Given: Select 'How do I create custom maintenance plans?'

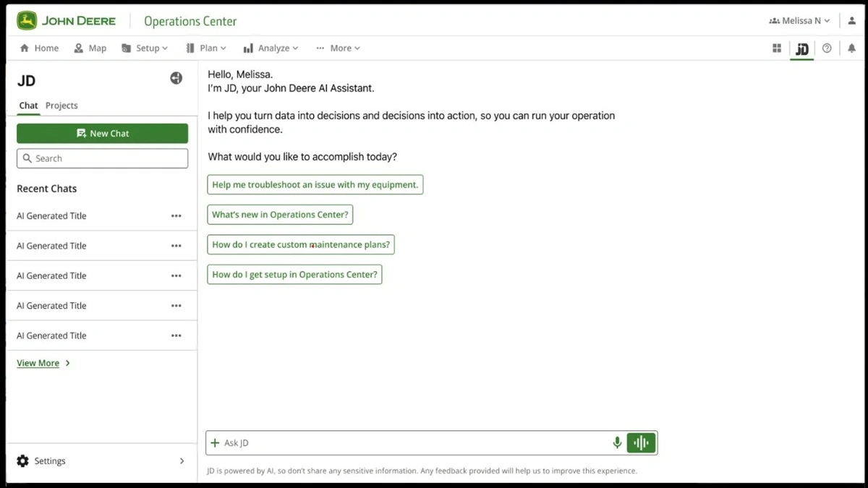Looking at the screenshot, I should coord(301,244).
